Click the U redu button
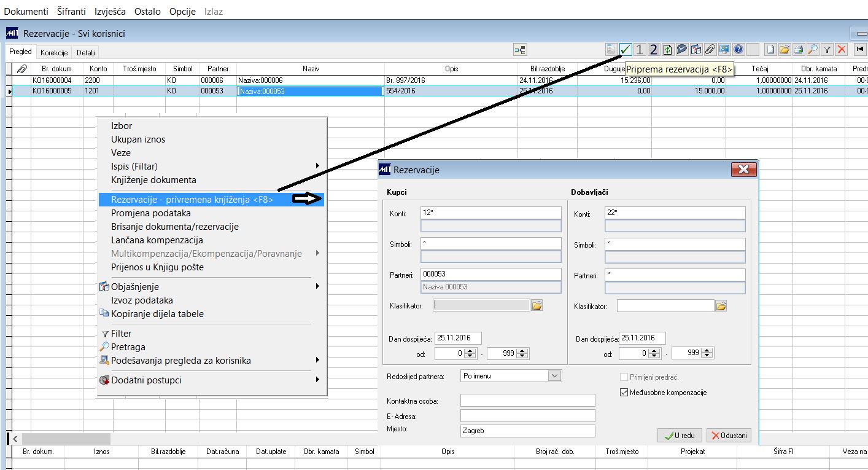Viewport: 868px width, 470px height. tap(680, 435)
